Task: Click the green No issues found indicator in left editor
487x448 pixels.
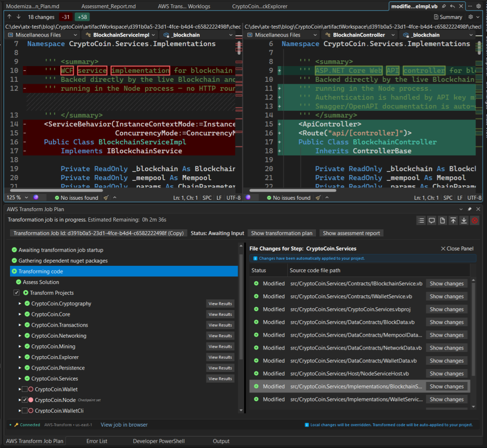Action: click(x=77, y=197)
